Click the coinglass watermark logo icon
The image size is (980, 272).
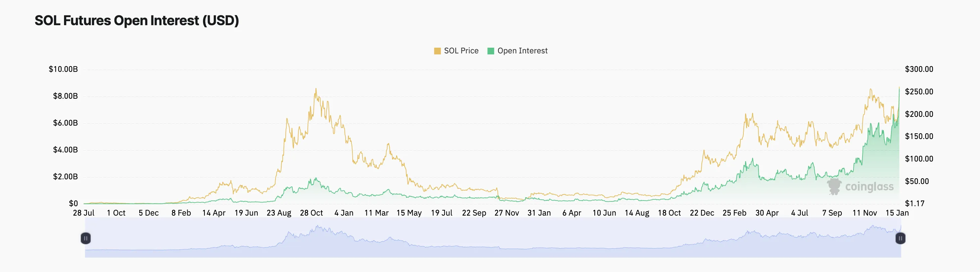point(834,186)
